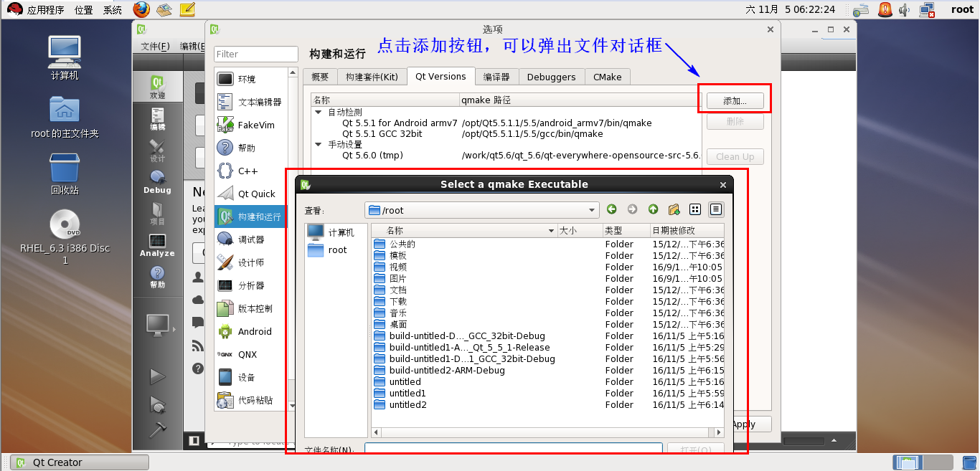The width and height of the screenshot is (980, 471).
Task: Open the 位置 menu in top panel
Action: (x=84, y=9)
